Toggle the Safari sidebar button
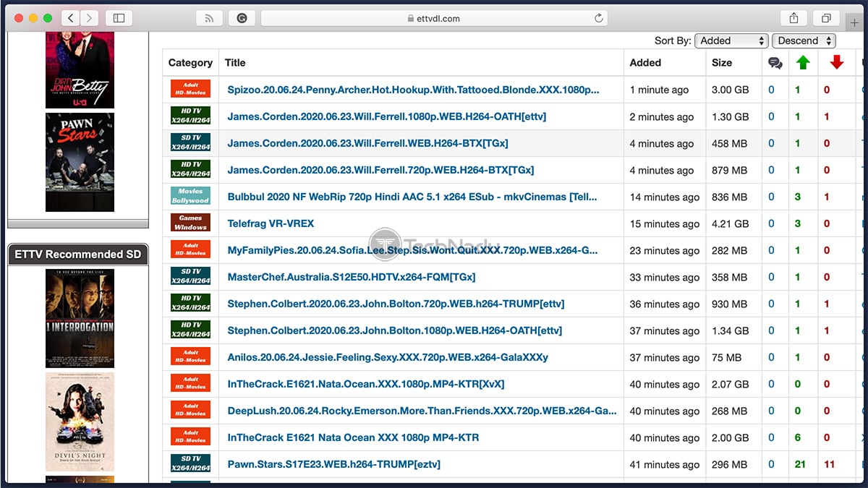This screenshot has height=488, width=868. (x=119, y=18)
